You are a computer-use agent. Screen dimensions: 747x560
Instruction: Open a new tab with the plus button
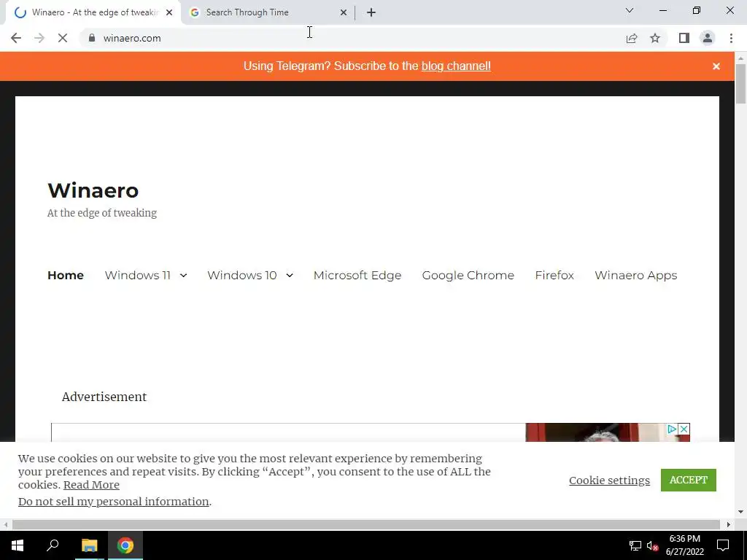371,12
